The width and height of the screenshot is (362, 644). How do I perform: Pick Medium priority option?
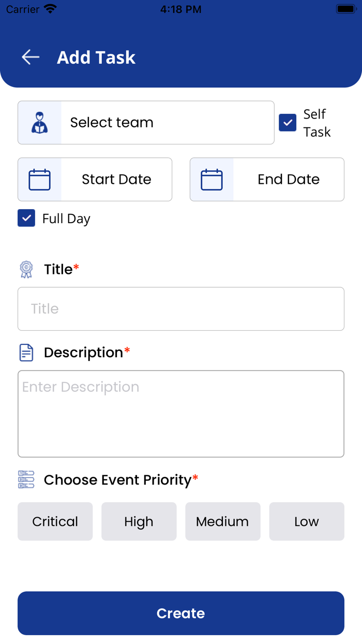223,521
